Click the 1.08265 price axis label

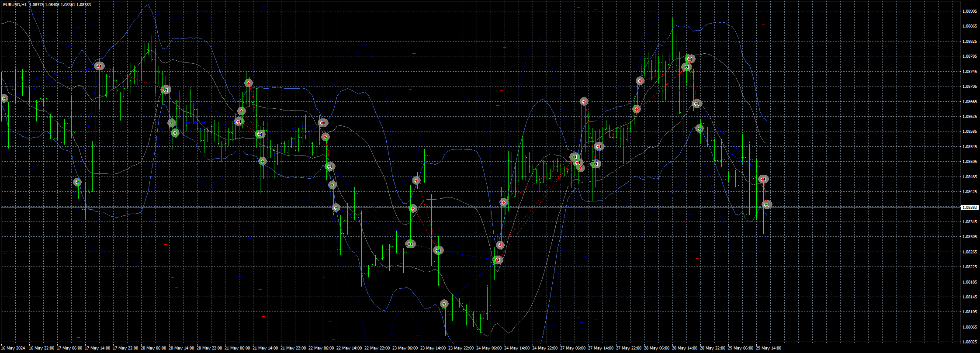[970, 252]
